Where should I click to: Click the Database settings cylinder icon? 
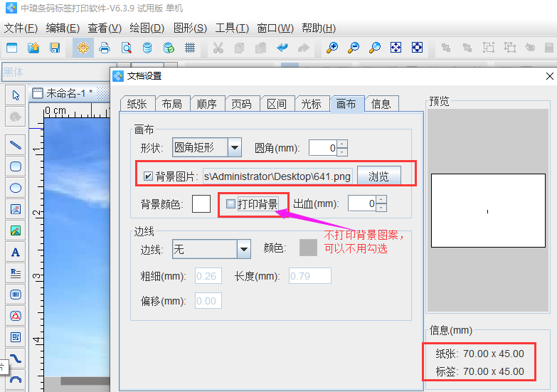tap(147, 47)
